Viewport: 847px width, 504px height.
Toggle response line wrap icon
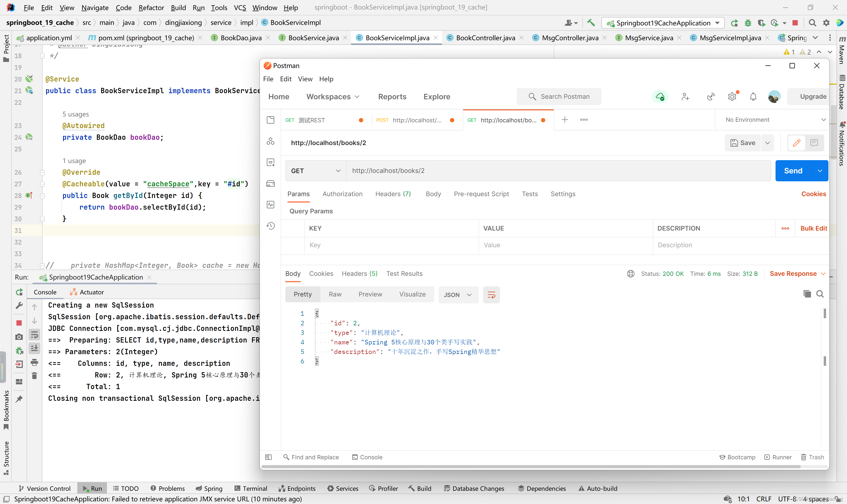(491, 295)
